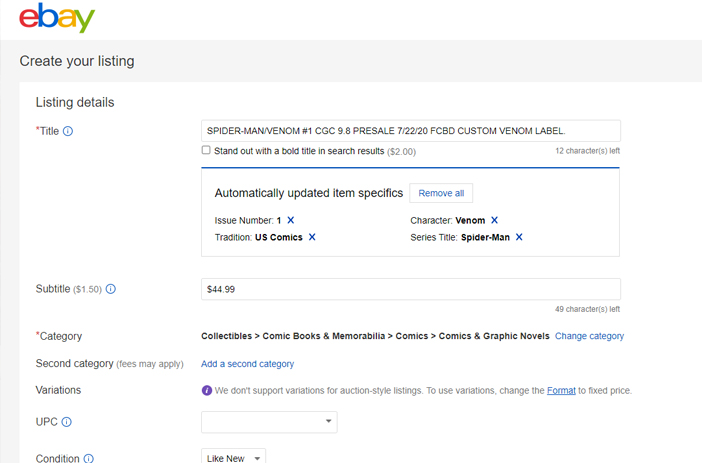702x463 pixels.
Task: Click the Format link in variations note
Action: [x=561, y=390]
